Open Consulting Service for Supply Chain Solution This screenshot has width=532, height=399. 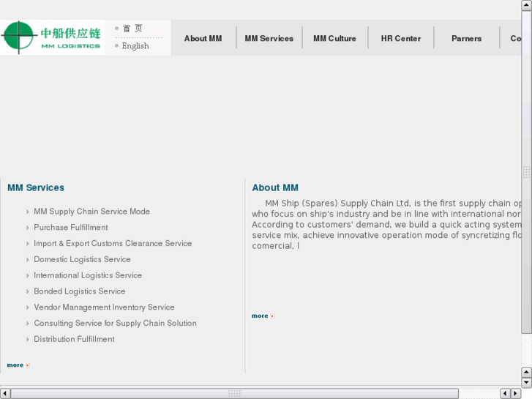(x=115, y=323)
